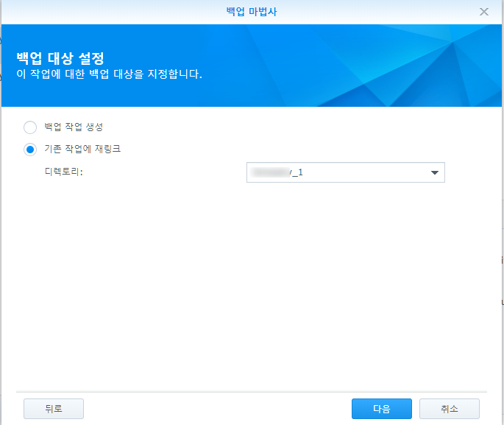The width and height of the screenshot is (504, 425).
Task: Click the 디렉토리: field label
Action: tap(63, 172)
